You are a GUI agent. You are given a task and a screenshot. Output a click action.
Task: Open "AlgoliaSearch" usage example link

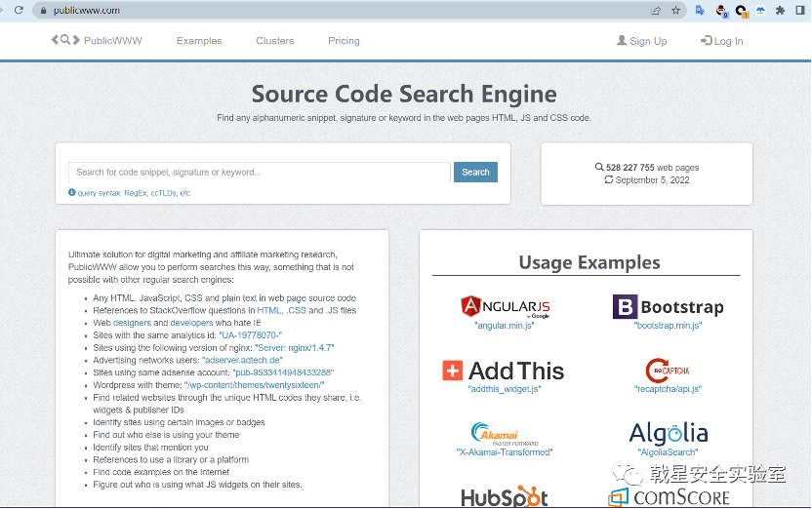[x=668, y=452]
